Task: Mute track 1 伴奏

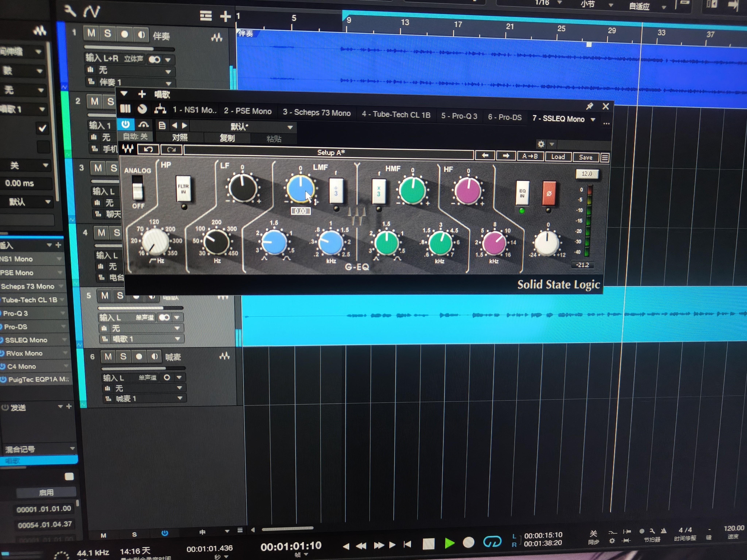Action: pos(91,33)
